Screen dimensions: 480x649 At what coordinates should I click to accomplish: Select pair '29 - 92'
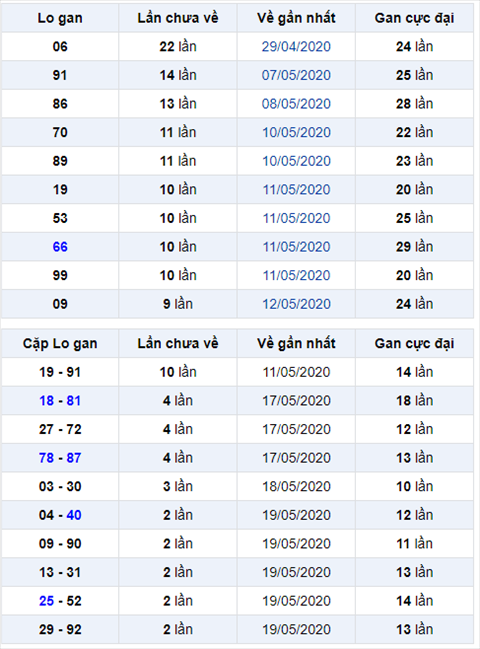point(60,630)
